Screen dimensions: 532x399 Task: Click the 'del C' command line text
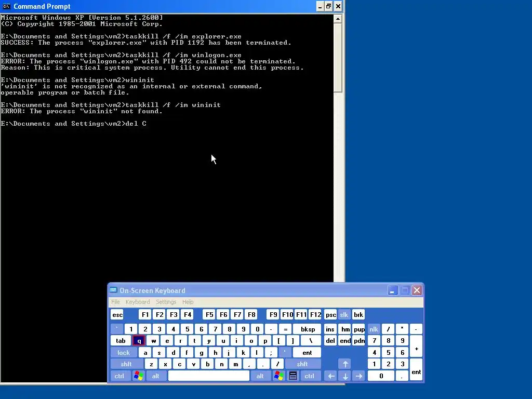(x=136, y=124)
